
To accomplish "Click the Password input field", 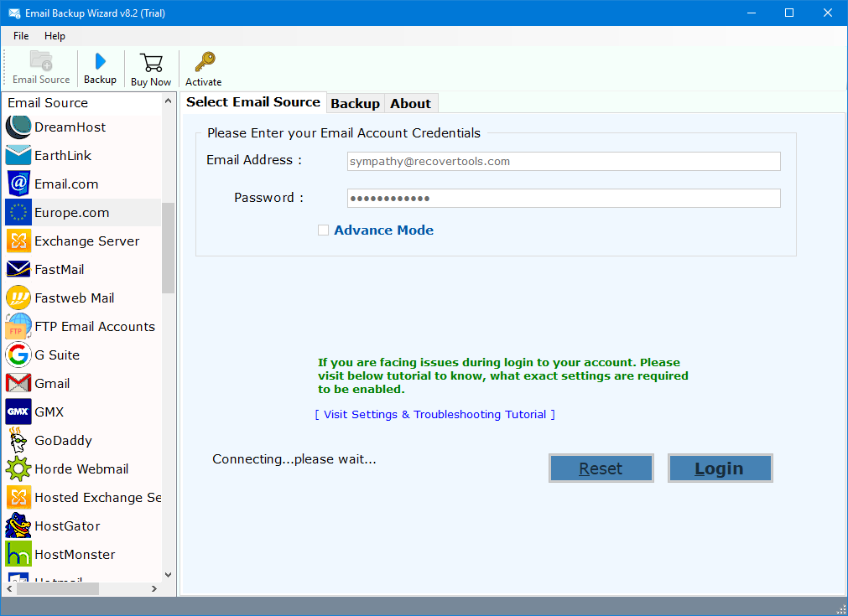I will [x=564, y=199].
